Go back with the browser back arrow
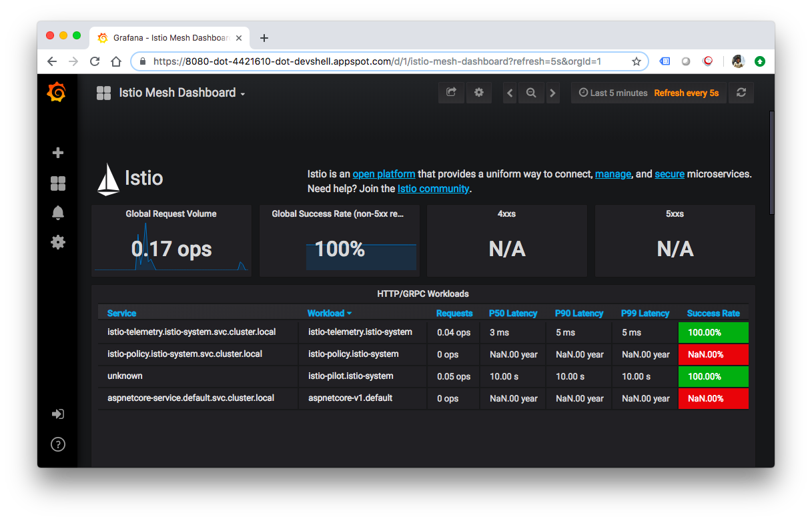Viewport: 812px width, 521px height. [x=52, y=61]
